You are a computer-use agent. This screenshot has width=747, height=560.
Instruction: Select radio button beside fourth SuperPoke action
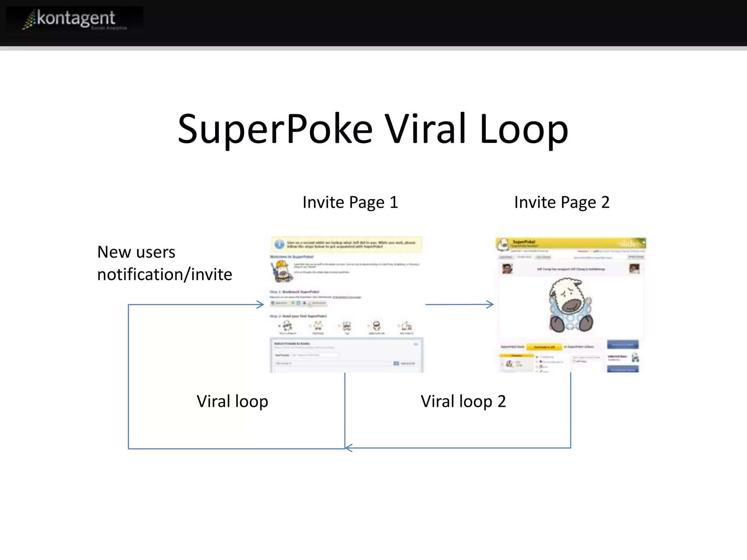369,326
